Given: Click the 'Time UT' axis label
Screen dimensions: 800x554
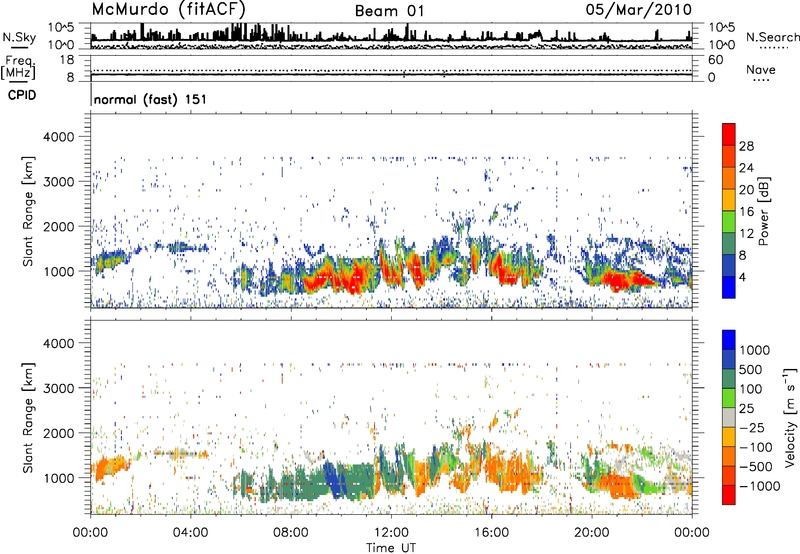Looking at the screenshot, I should [391, 548].
